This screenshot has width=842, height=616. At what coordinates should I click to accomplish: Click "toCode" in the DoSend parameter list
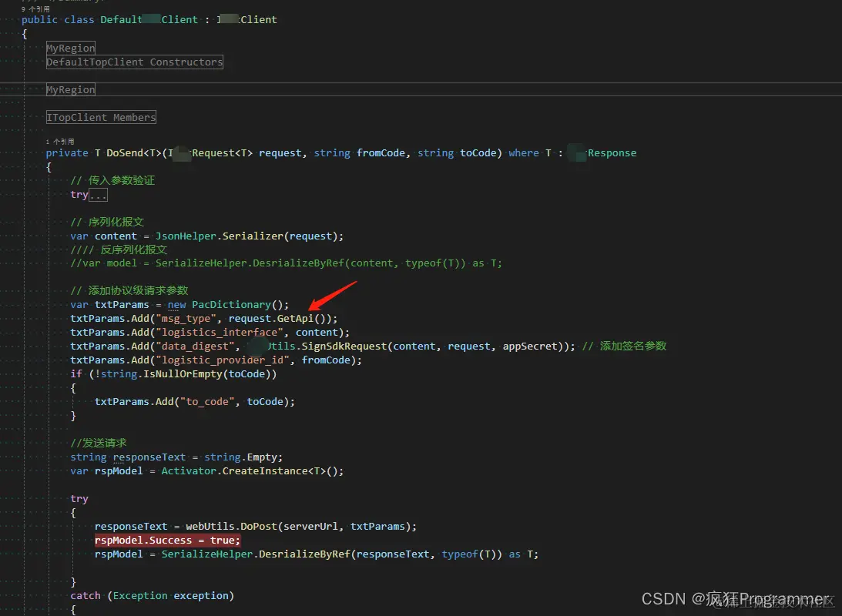click(x=478, y=153)
